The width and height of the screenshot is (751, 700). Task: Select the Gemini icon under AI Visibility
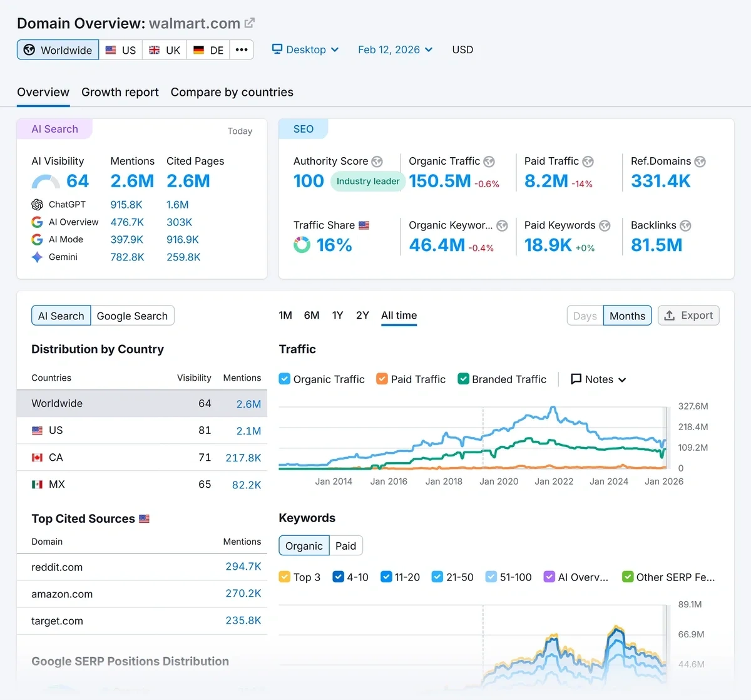(37, 257)
